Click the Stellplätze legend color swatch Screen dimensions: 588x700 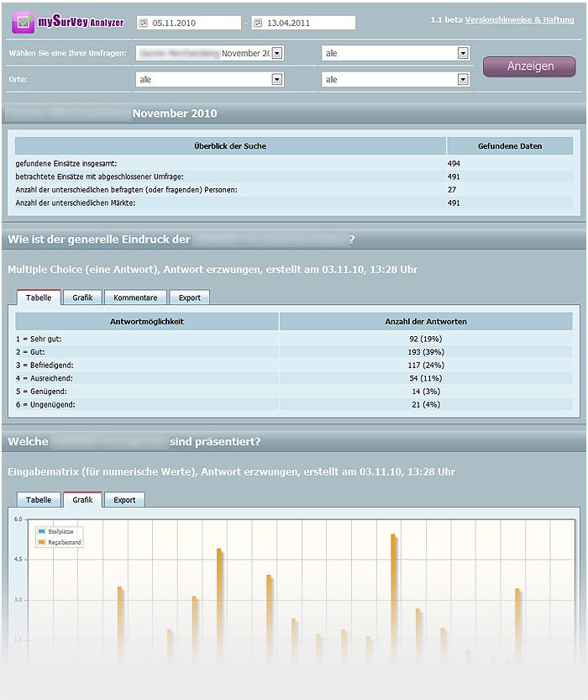coord(42,531)
